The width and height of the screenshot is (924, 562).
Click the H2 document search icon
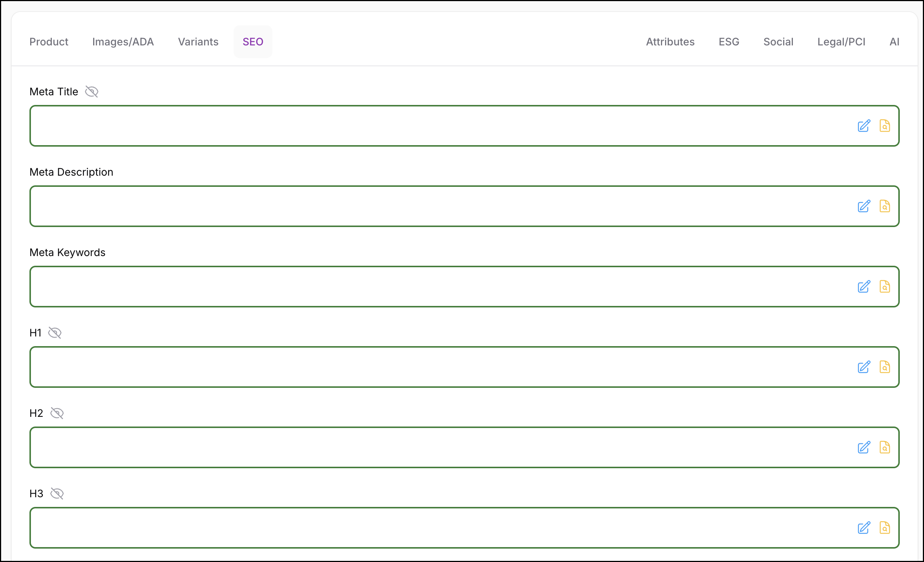(885, 447)
